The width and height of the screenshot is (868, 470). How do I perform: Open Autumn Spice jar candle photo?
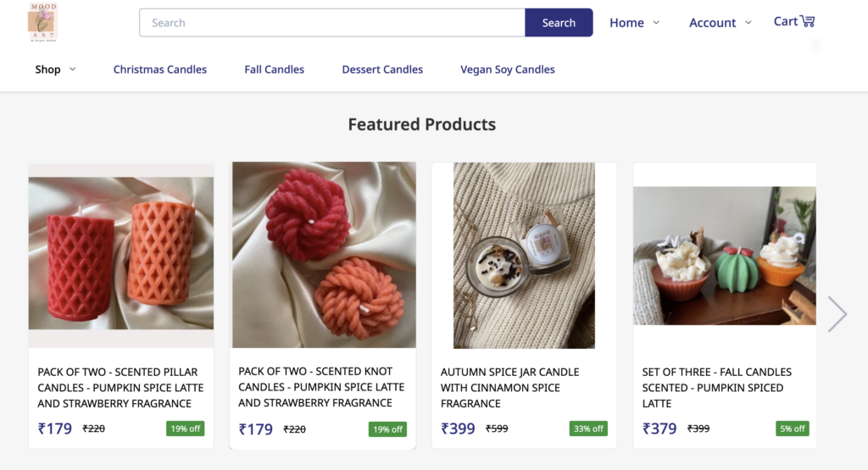pyautogui.click(x=524, y=255)
